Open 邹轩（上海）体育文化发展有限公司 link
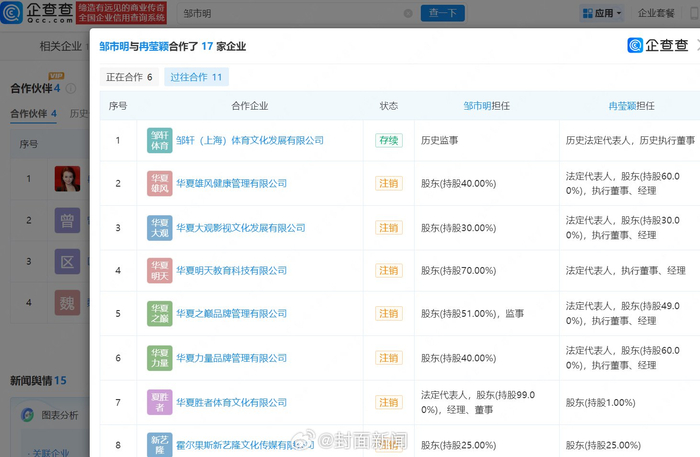This screenshot has height=457, width=700. 250,141
